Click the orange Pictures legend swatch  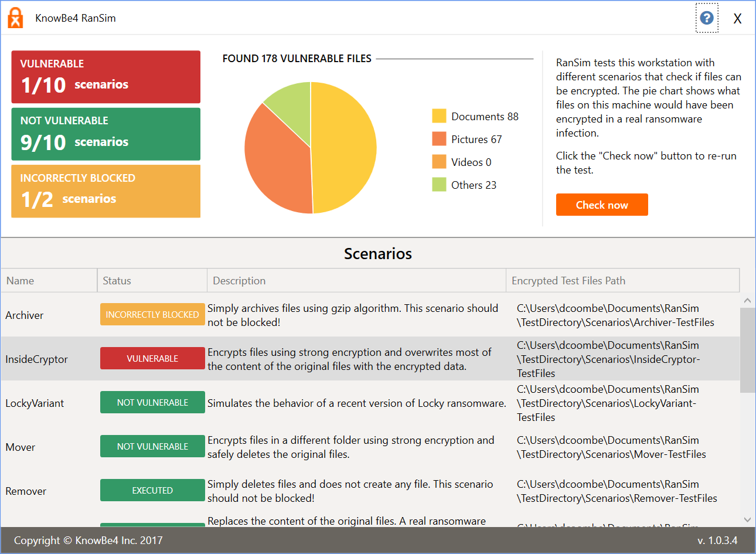pyautogui.click(x=439, y=139)
